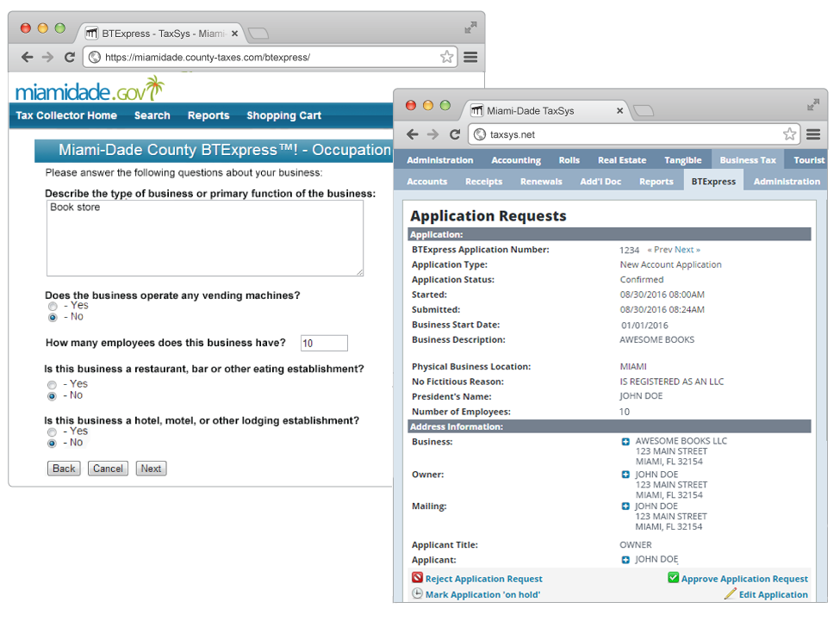
Task: Click the miamidade.gov logo
Action: [x=90, y=90]
